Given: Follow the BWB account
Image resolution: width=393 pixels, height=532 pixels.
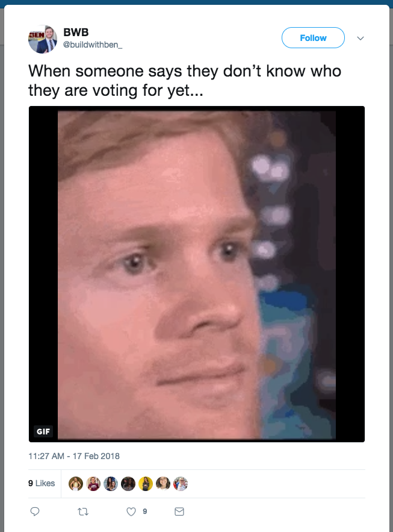Looking at the screenshot, I should (x=313, y=38).
